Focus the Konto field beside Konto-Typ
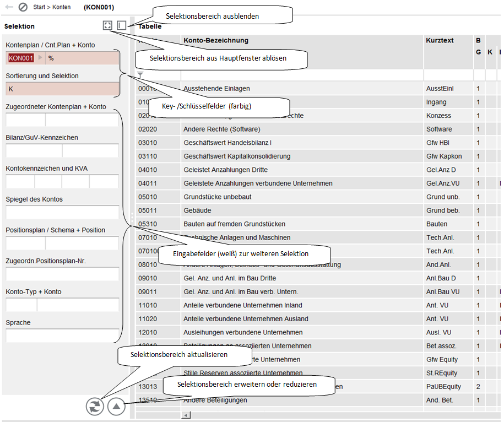This screenshot has height=422, width=504. click(x=78, y=305)
